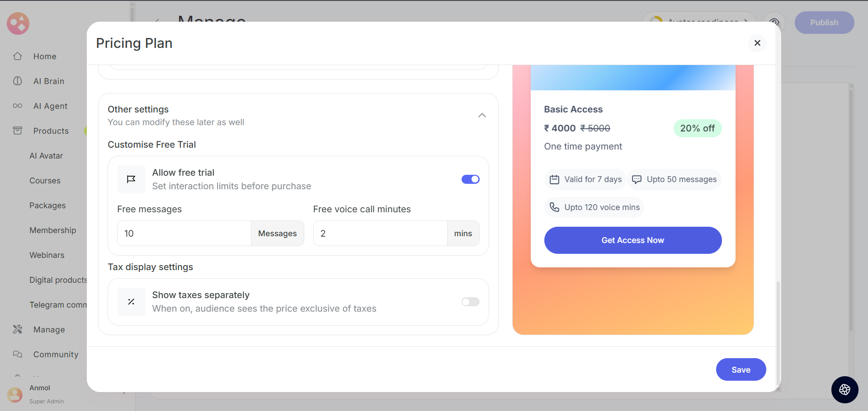This screenshot has width=868, height=411.
Task: Click the AI Agent infinity icon
Action: 18,106
